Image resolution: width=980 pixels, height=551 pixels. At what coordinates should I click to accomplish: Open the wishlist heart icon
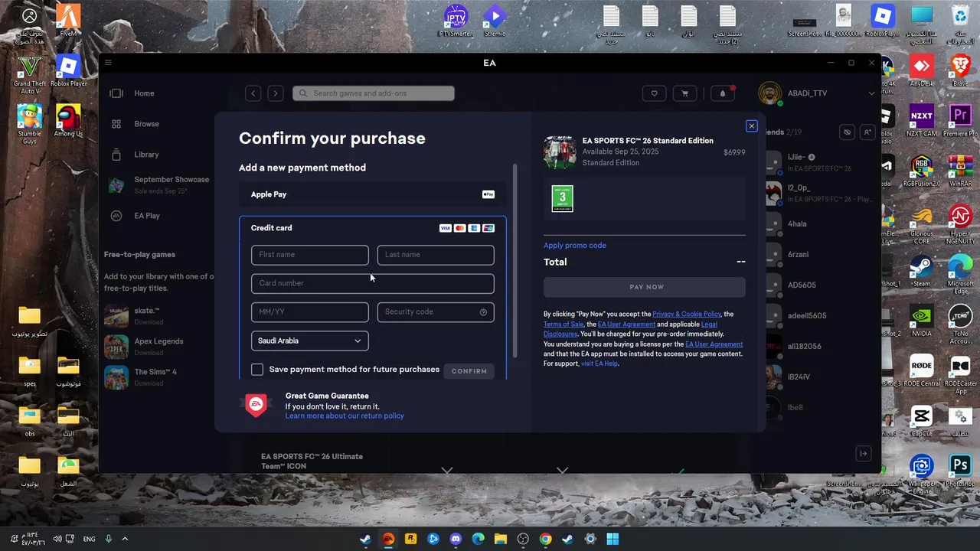[654, 93]
